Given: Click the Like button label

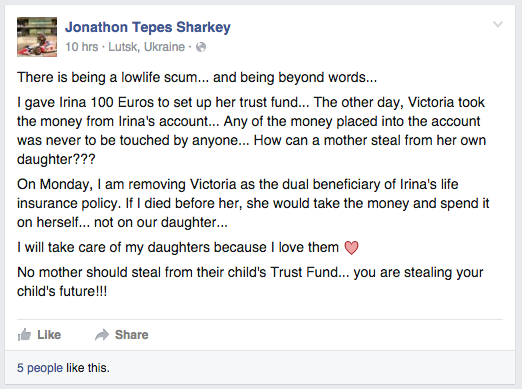Looking at the screenshot, I should [x=49, y=335].
